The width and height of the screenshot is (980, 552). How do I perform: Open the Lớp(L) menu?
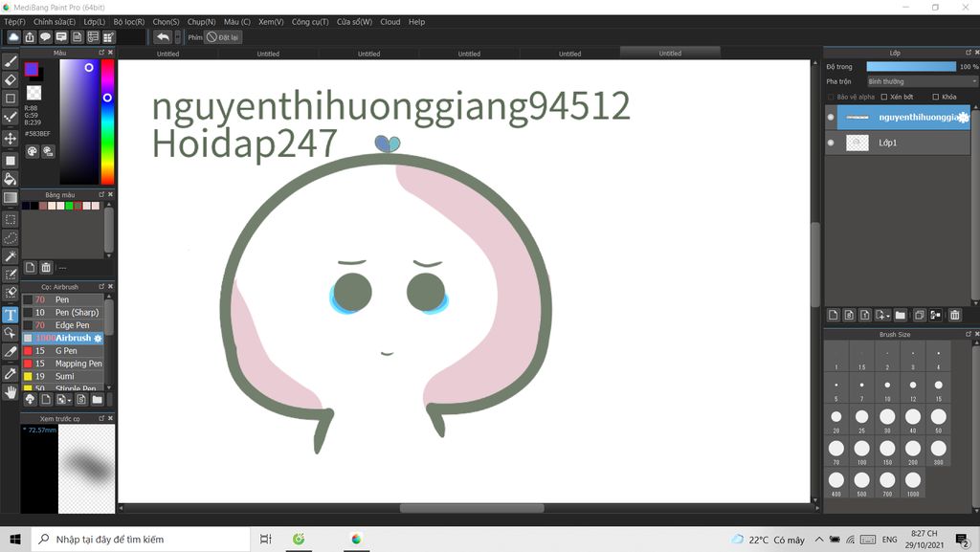95,22
